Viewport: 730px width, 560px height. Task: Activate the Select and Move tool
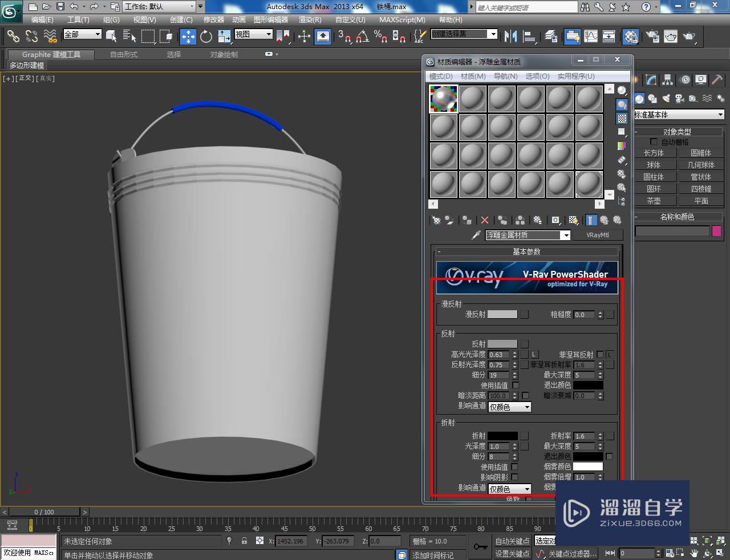point(188,36)
